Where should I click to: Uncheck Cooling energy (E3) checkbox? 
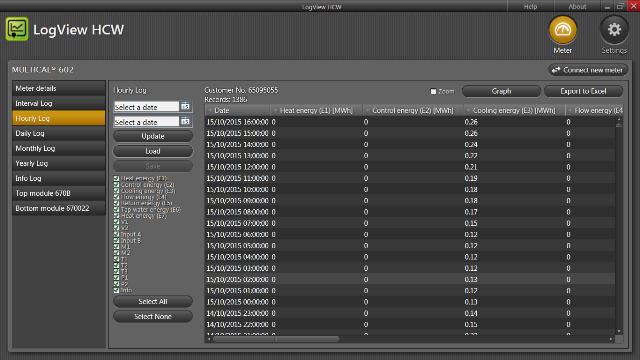116,191
